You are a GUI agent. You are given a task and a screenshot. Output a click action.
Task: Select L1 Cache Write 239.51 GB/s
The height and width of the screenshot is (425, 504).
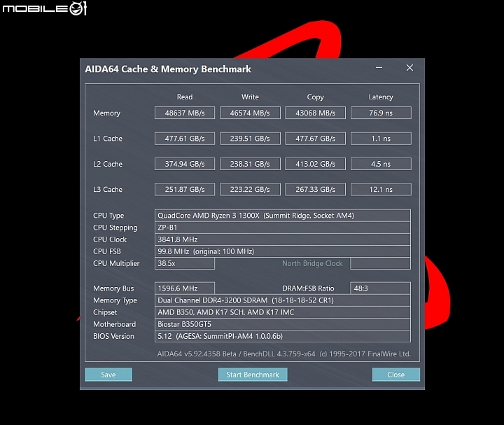coord(250,139)
